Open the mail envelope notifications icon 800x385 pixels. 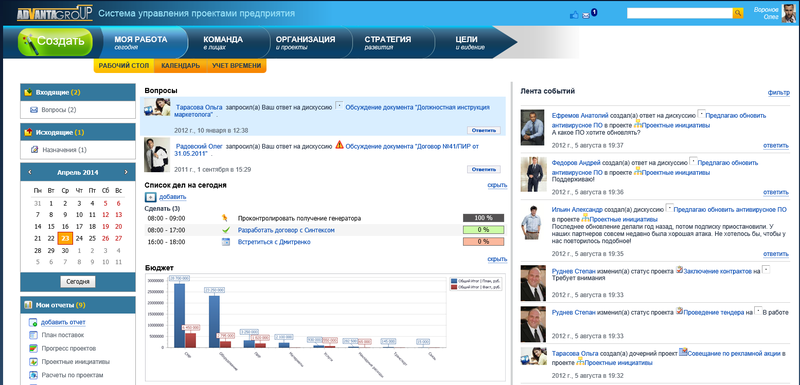pos(586,16)
